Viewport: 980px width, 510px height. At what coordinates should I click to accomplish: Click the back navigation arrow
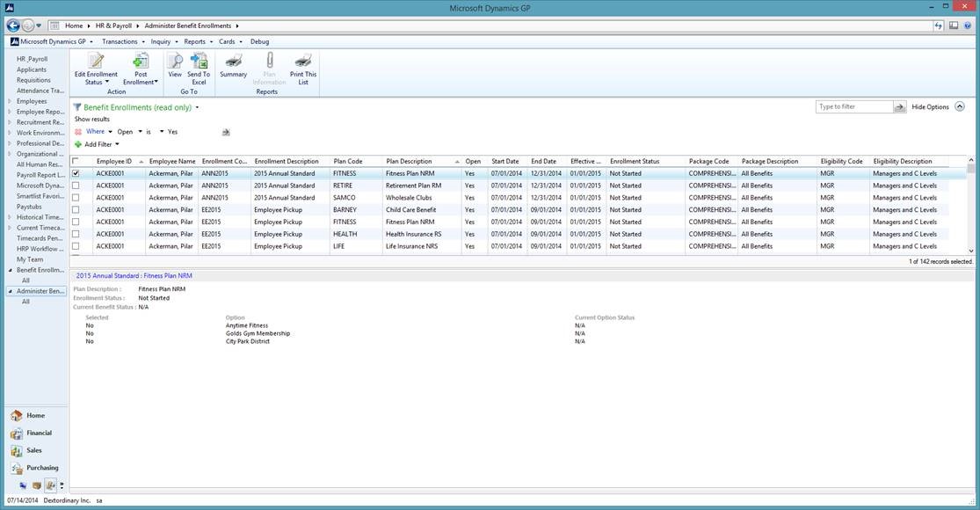tap(13, 25)
